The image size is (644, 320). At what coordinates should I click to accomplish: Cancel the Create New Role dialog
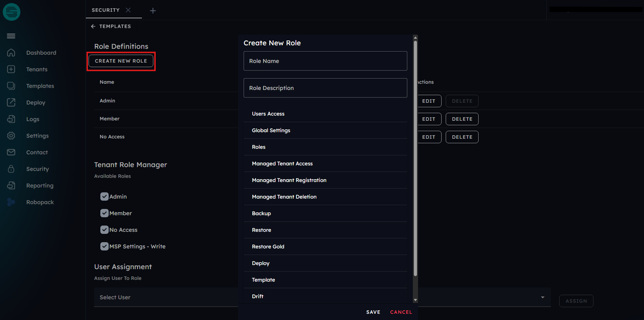click(x=401, y=312)
